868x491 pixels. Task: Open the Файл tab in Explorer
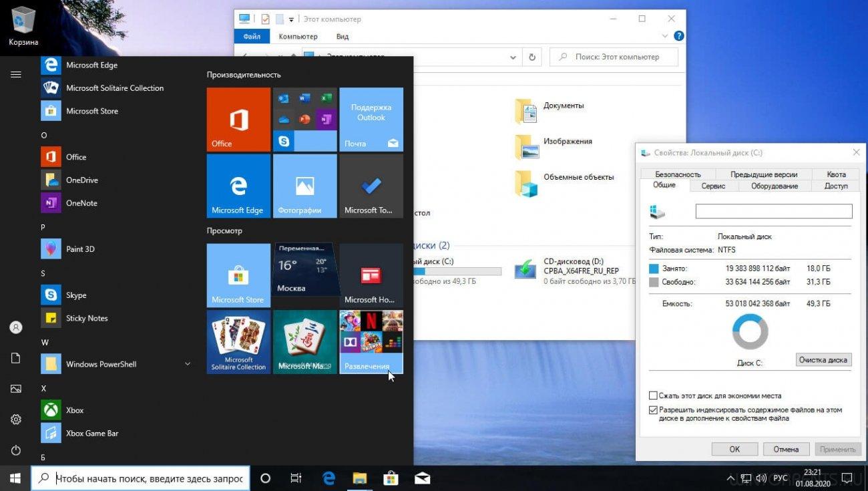tap(252, 36)
